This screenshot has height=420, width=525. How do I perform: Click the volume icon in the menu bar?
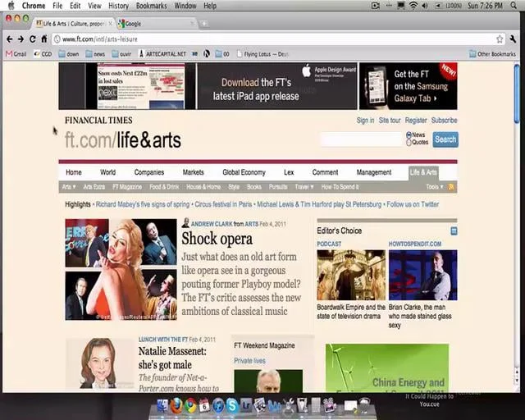coord(425,6)
